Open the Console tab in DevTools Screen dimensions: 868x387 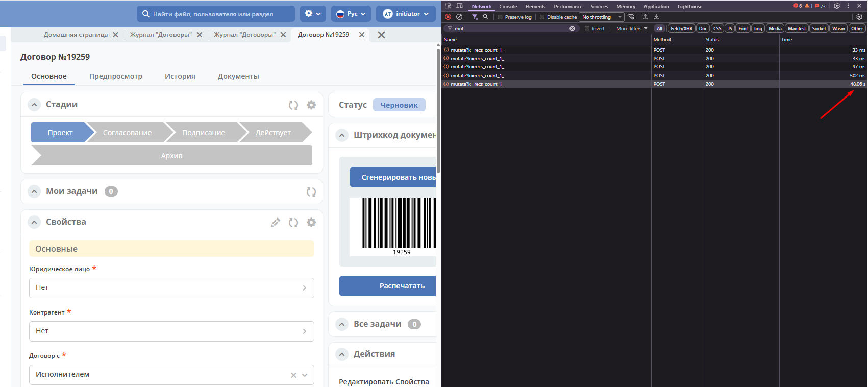coord(508,6)
